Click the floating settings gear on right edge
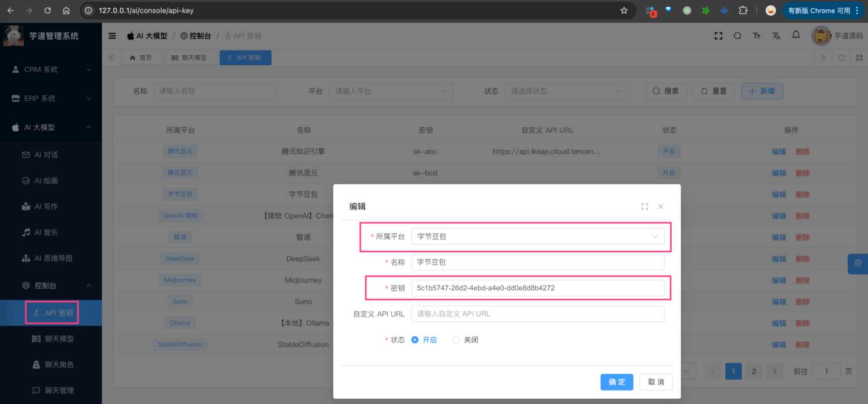The width and height of the screenshot is (868, 404). click(x=858, y=263)
